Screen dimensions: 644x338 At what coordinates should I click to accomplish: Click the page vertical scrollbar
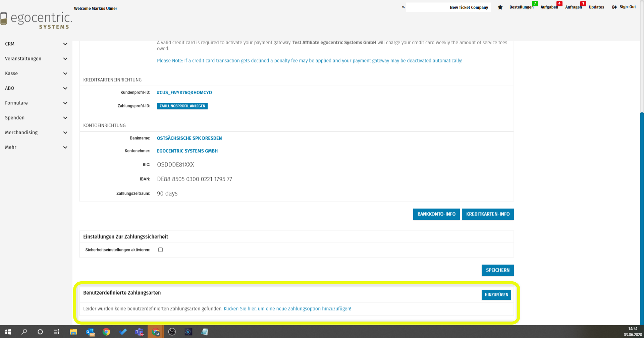642,201
